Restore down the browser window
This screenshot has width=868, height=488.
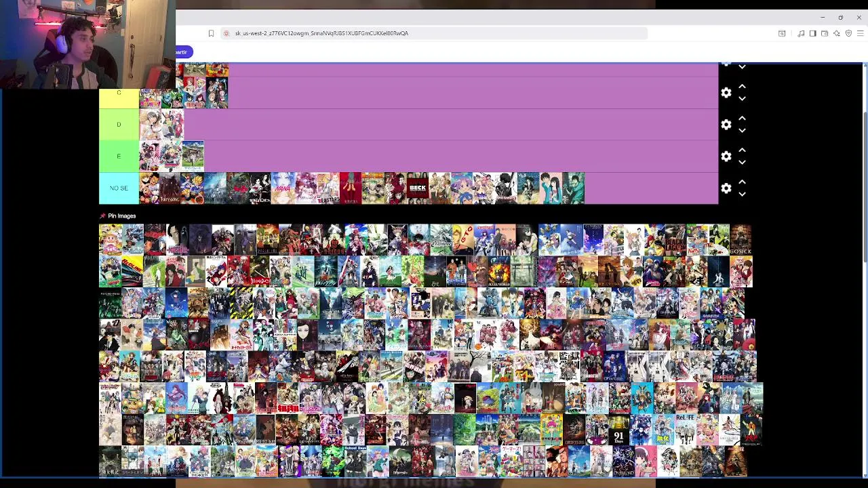point(841,17)
